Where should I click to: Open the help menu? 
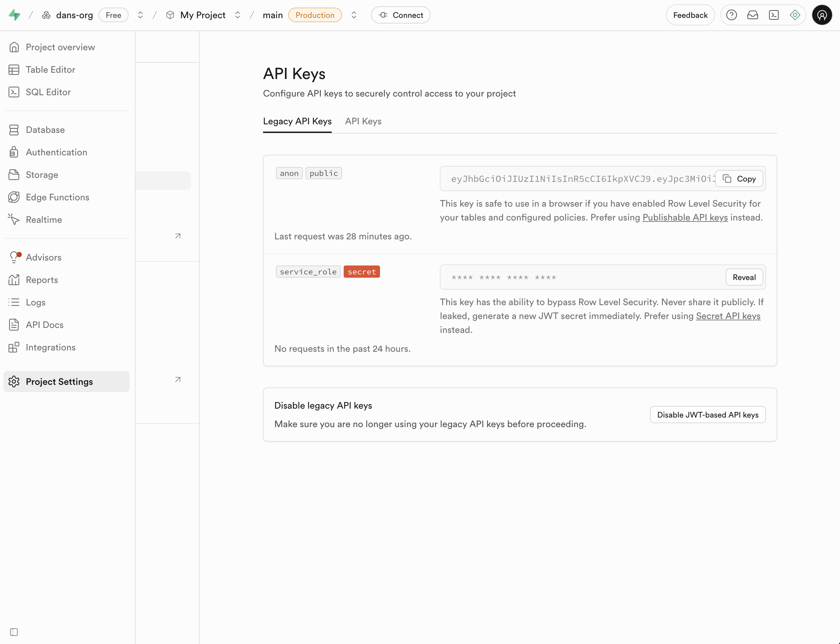732,15
